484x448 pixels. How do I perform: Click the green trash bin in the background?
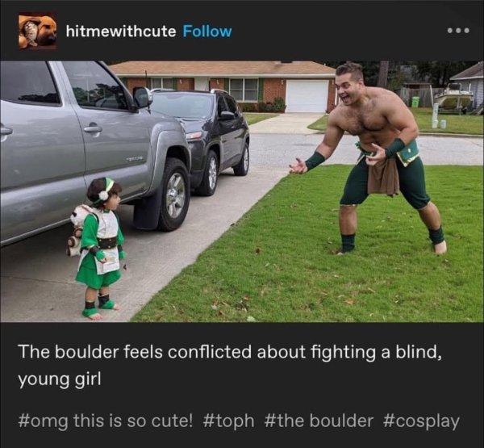[415, 102]
